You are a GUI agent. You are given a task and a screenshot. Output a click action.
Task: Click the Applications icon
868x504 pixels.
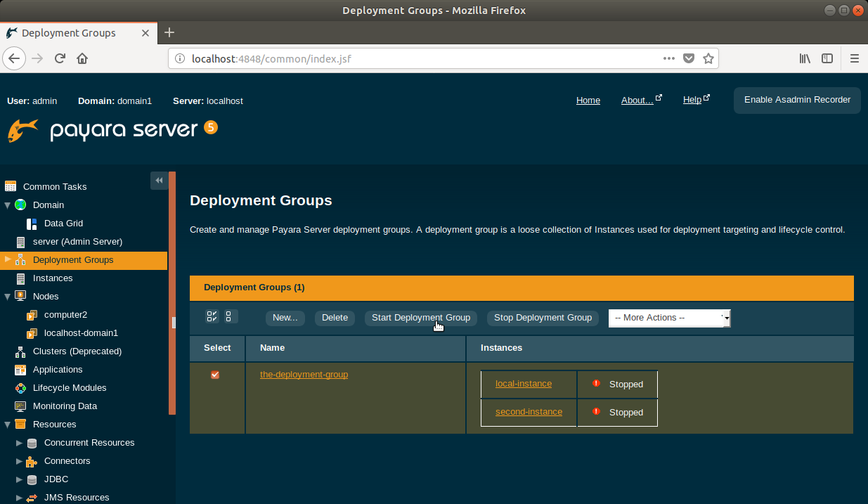tap(20, 369)
